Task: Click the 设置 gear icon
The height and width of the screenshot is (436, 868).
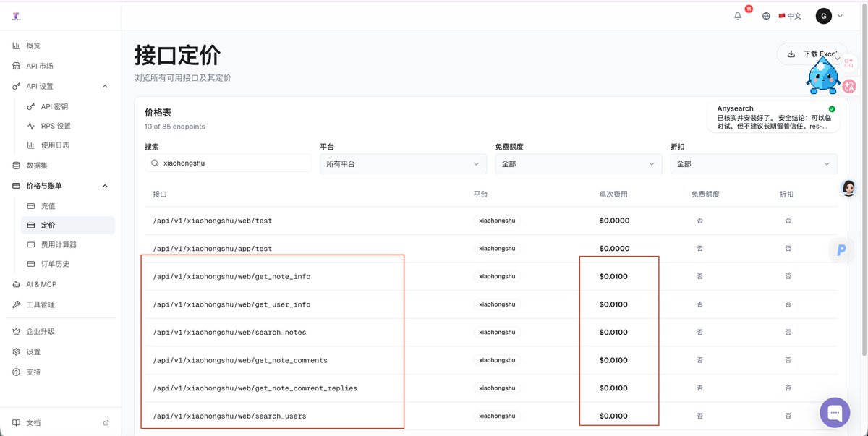Action: tap(16, 351)
